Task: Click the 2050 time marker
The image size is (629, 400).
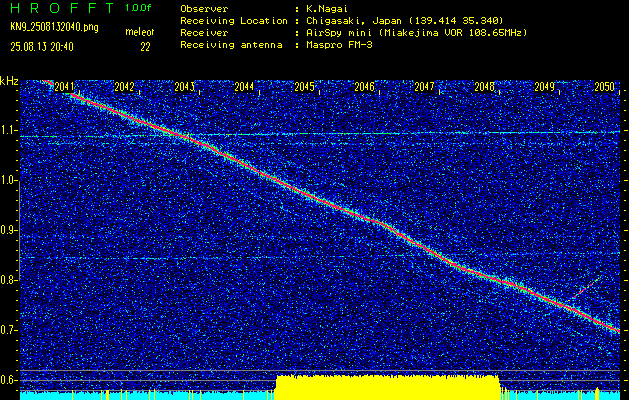Action: click(x=605, y=87)
